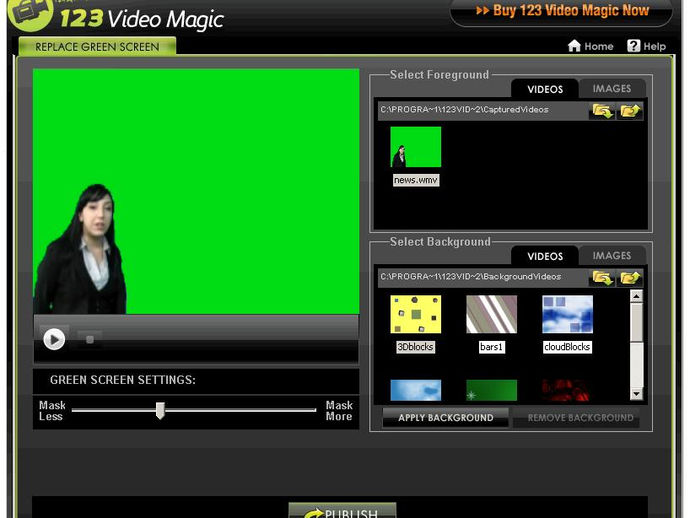Viewport: 690px width, 518px height.
Task: Select the green star background thumbnail
Action: click(x=492, y=390)
